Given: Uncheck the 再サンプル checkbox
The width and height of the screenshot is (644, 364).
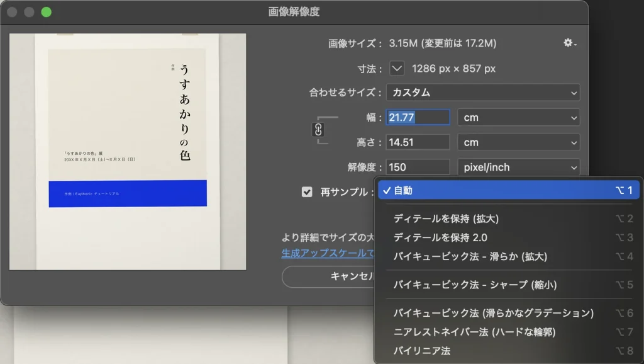Looking at the screenshot, I should 307,191.
